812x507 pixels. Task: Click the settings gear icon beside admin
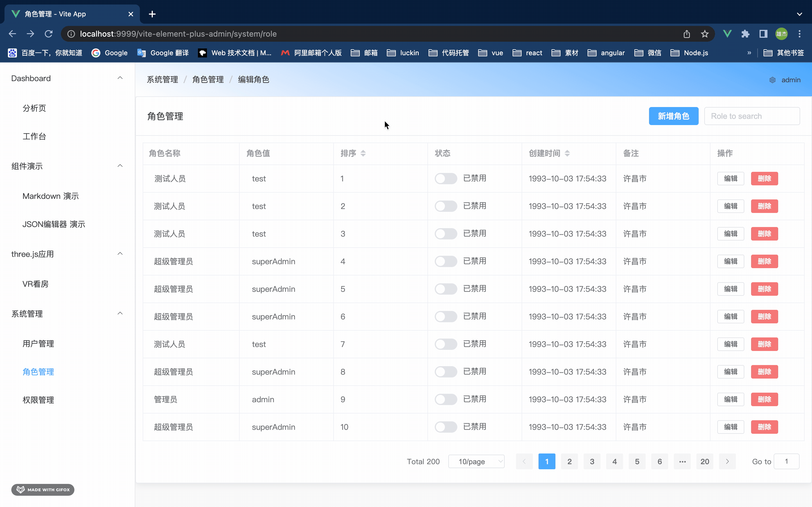pos(772,80)
